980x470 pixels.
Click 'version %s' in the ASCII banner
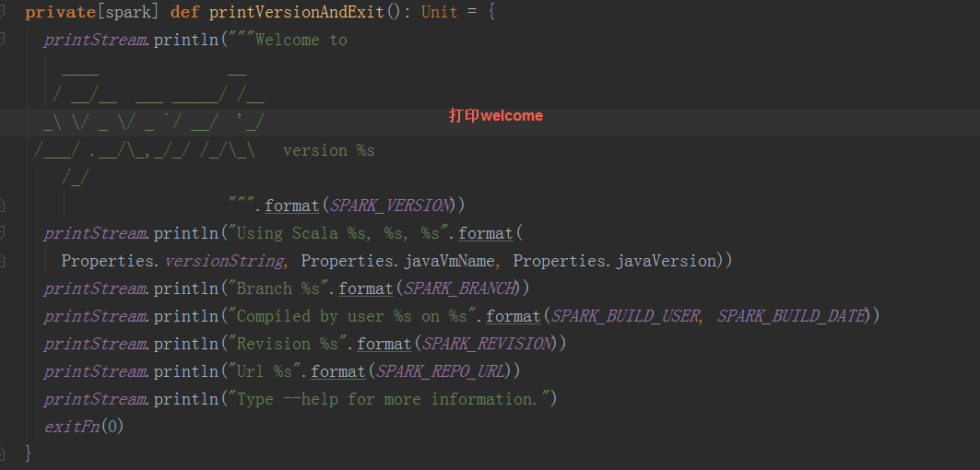click(x=329, y=150)
